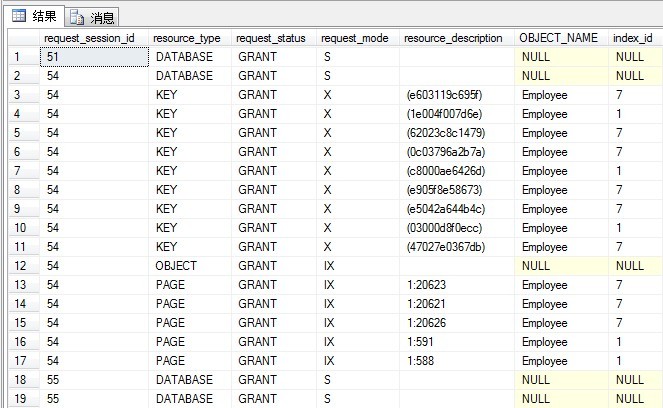663x408 pixels.
Task: Click row header number 19
Action: pos(19,399)
